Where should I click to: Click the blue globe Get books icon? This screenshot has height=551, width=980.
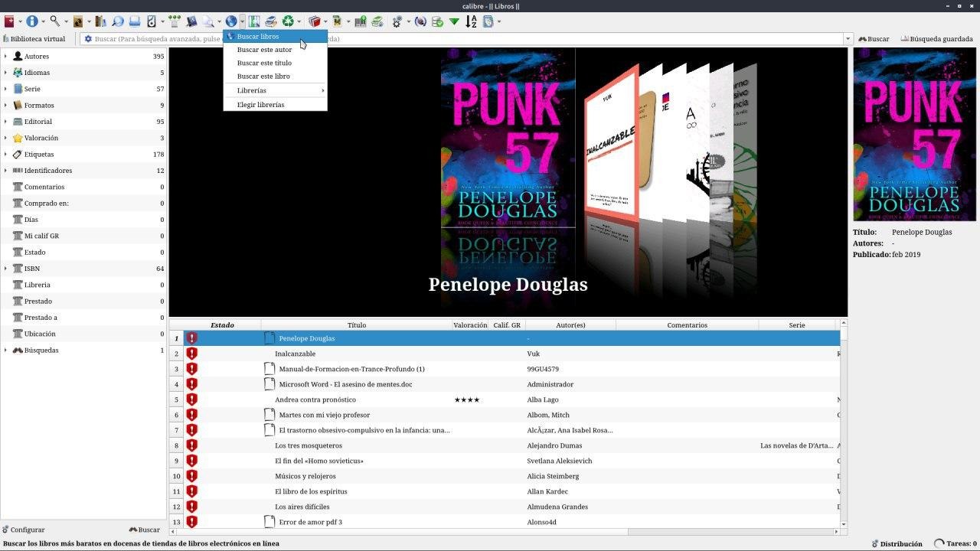coord(230,21)
